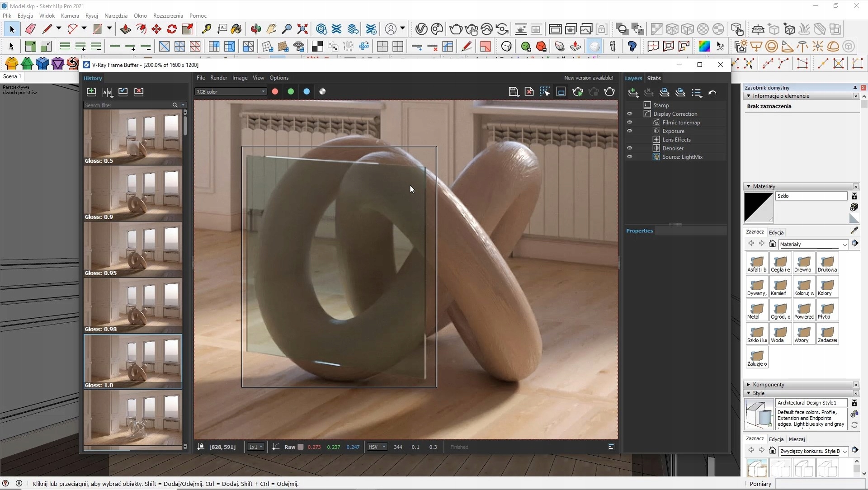Open the RGB color channel dropdown
This screenshot has height=490, width=868.
[231, 92]
